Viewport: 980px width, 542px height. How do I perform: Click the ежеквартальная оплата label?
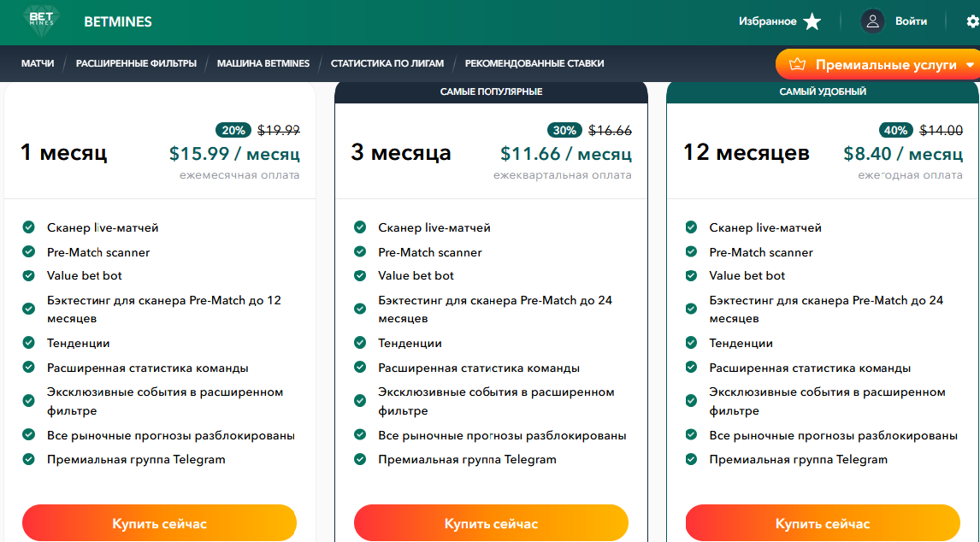tap(563, 175)
